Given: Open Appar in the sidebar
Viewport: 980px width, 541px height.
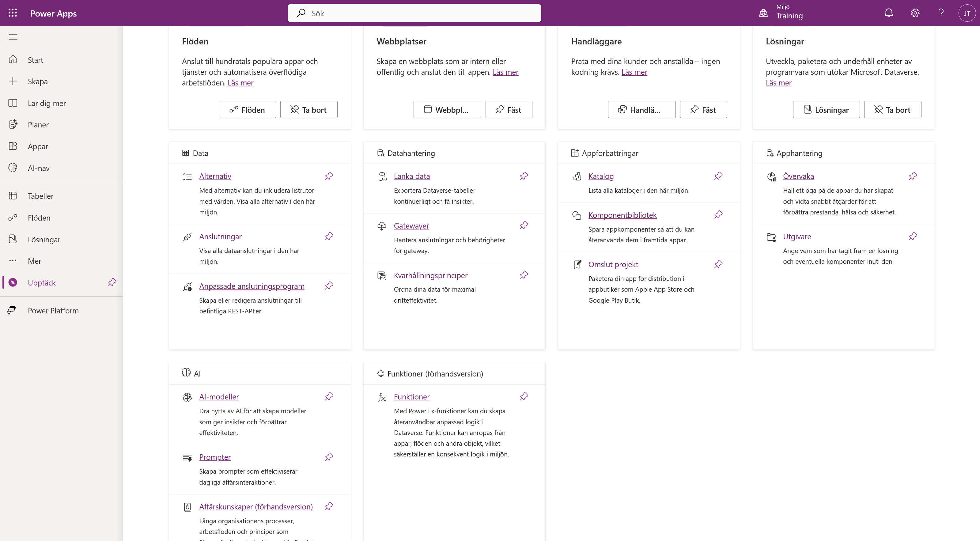Looking at the screenshot, I should click(62, 146).
